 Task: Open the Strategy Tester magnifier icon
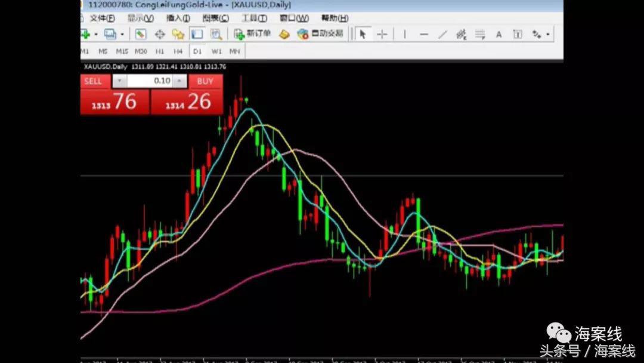coord(216,34)
